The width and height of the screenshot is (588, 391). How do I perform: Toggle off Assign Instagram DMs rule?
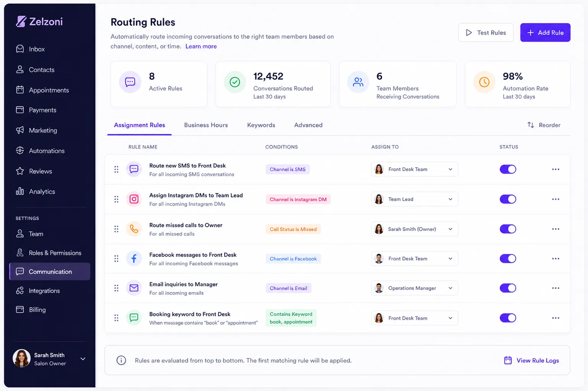click(508, 199)
